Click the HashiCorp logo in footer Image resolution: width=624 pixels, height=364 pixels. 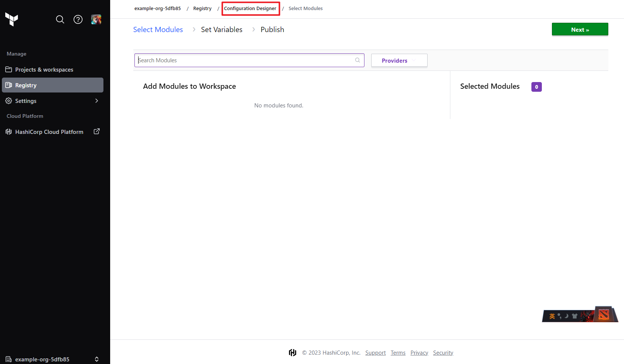[x=292, y=352]
